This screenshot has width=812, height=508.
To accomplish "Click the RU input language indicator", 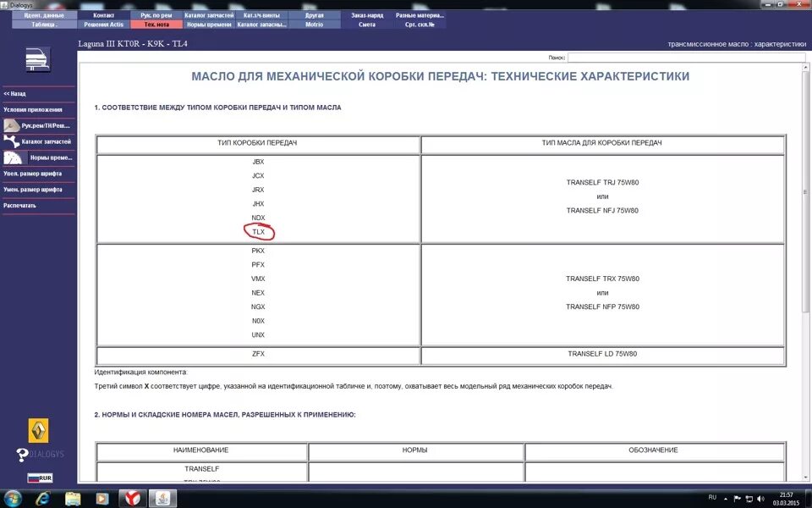I will click(x=712, y=497).
